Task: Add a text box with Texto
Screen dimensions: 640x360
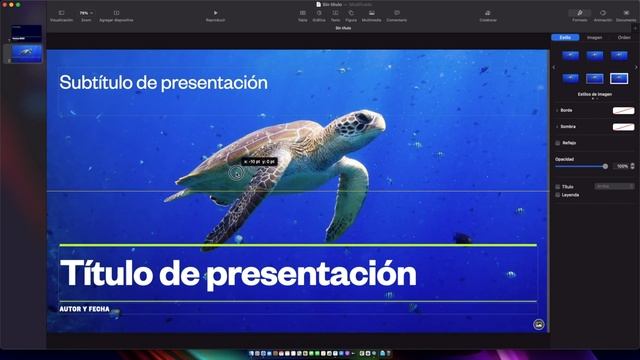Action: 335,16
